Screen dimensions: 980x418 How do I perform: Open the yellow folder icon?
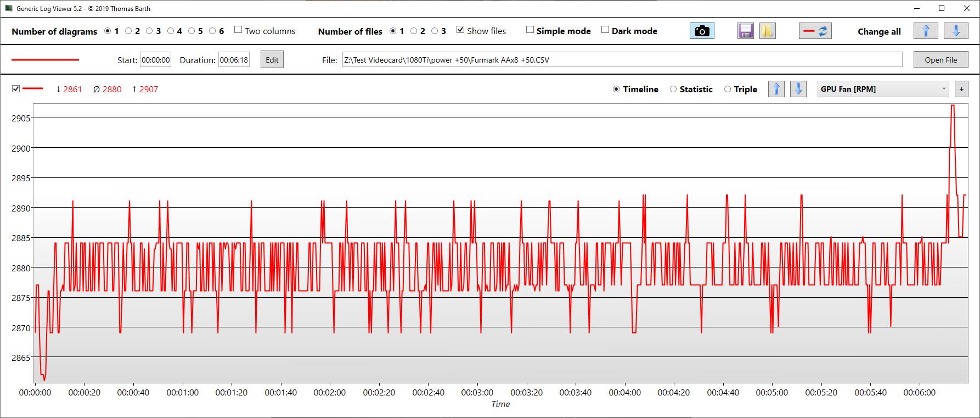[x=767, y=31]
